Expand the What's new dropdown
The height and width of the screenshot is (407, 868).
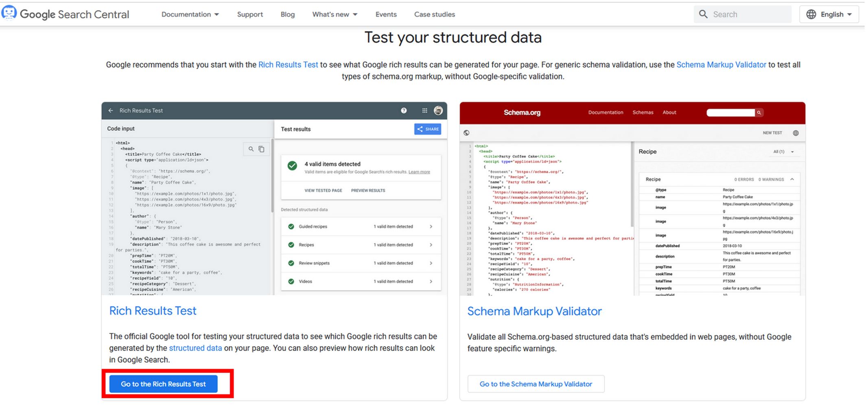[x=335, y=14]
